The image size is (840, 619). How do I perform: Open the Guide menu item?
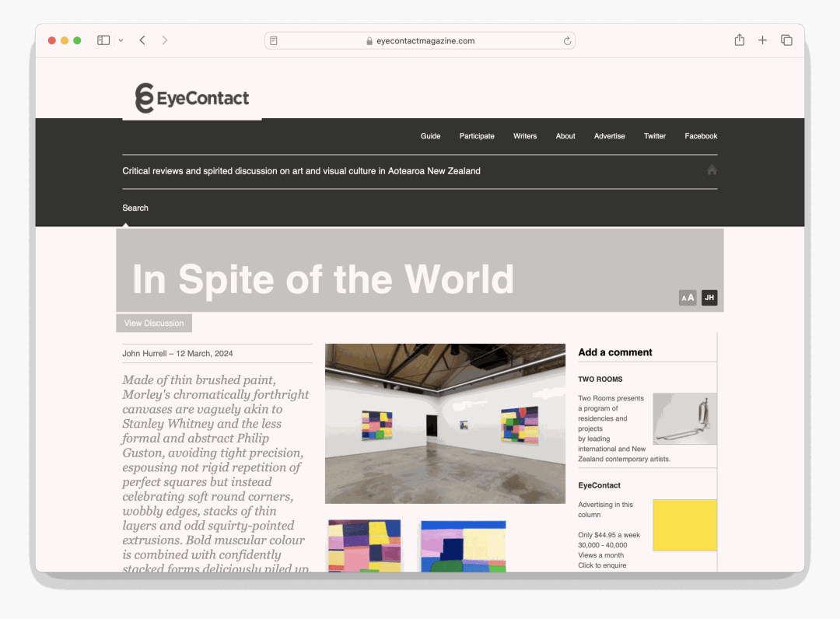[430, 136]
